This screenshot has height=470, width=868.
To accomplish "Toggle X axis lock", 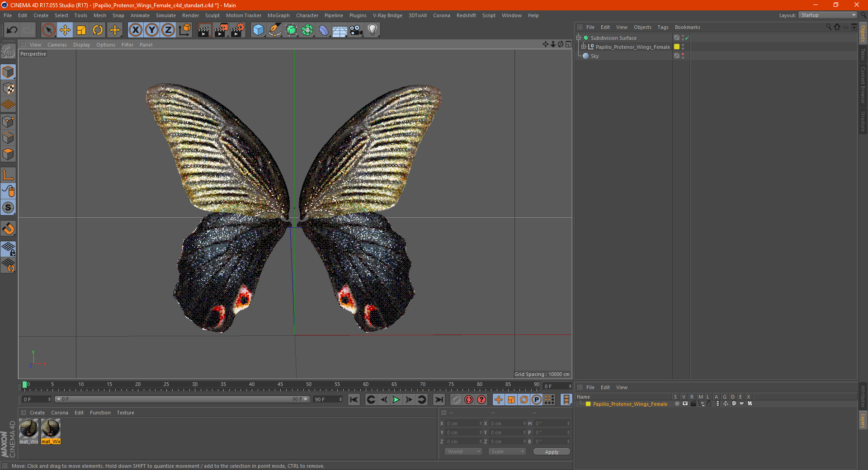I will click(x=135, y=30).
